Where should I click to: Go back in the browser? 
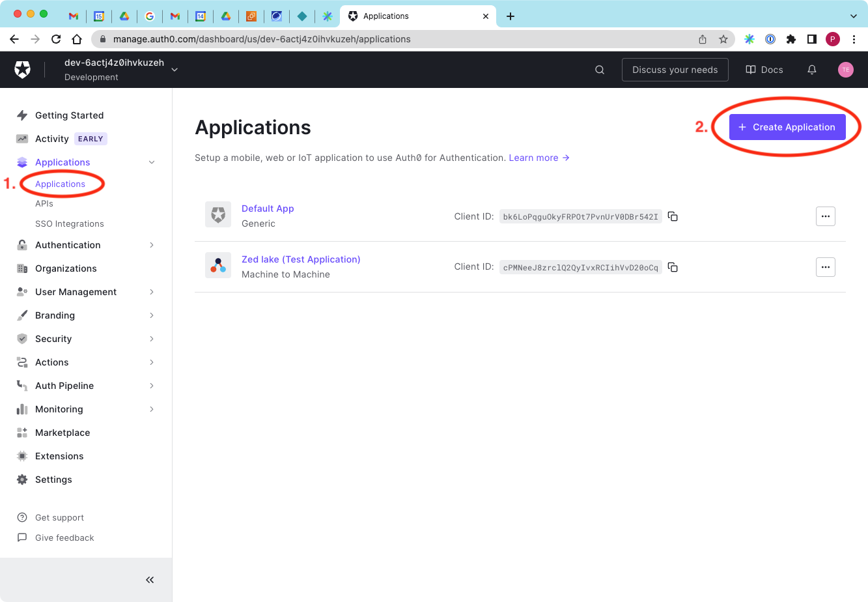point(14,39)
